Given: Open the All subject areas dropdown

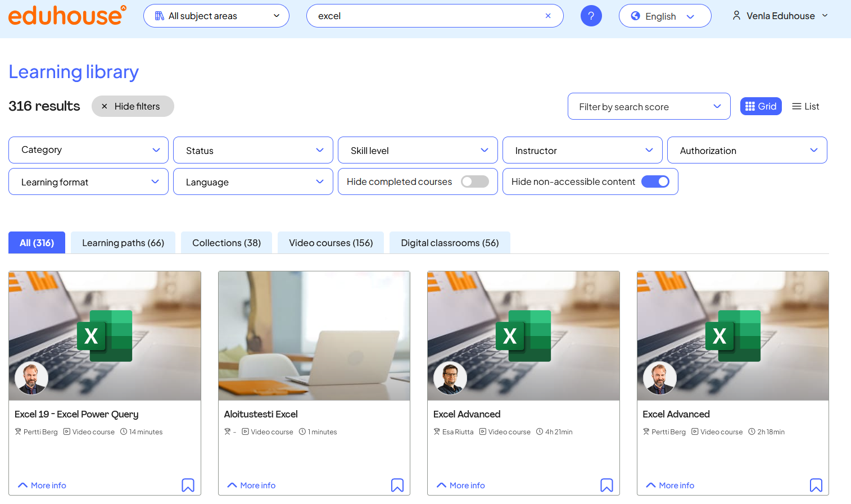Looking at the screenshot, I should (x=216, y=16).
